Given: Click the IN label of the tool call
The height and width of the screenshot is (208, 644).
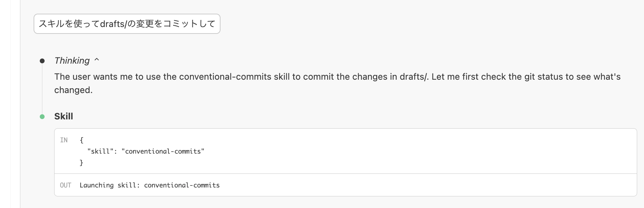Looking at the screenshot, I should tap(64, 140).
